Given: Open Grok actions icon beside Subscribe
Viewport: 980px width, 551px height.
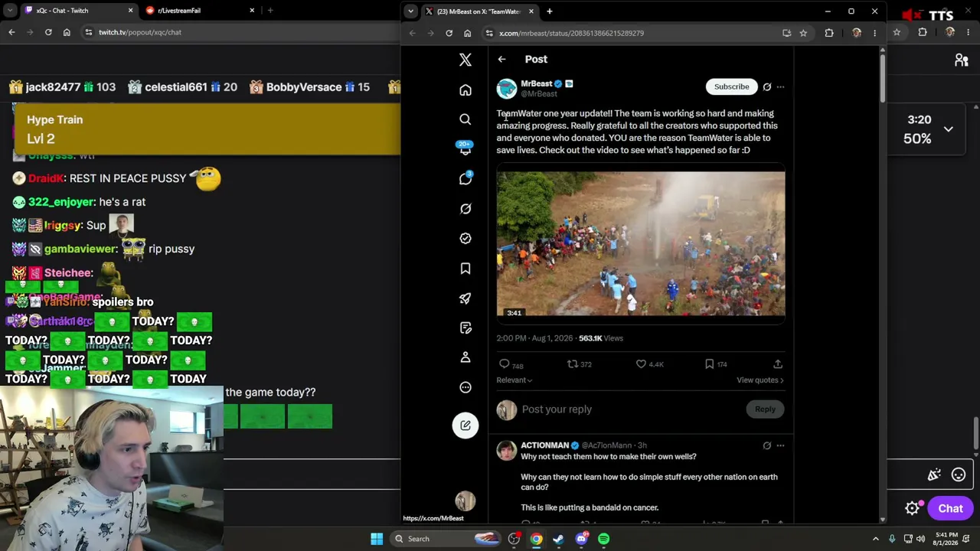Looking at the screenshot, I should pos(766,86).
